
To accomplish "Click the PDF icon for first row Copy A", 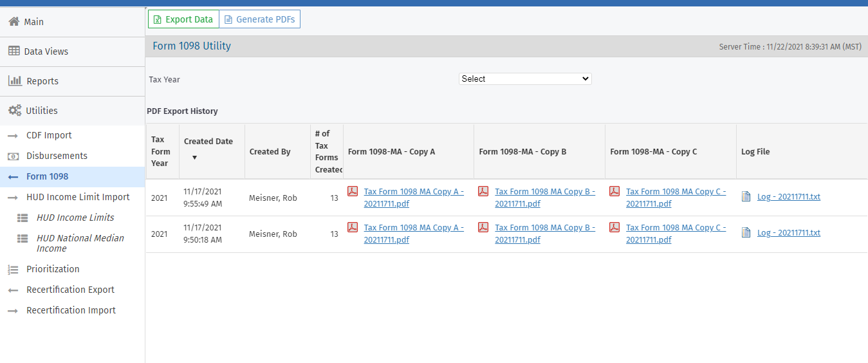I will [x=352, y=191].
